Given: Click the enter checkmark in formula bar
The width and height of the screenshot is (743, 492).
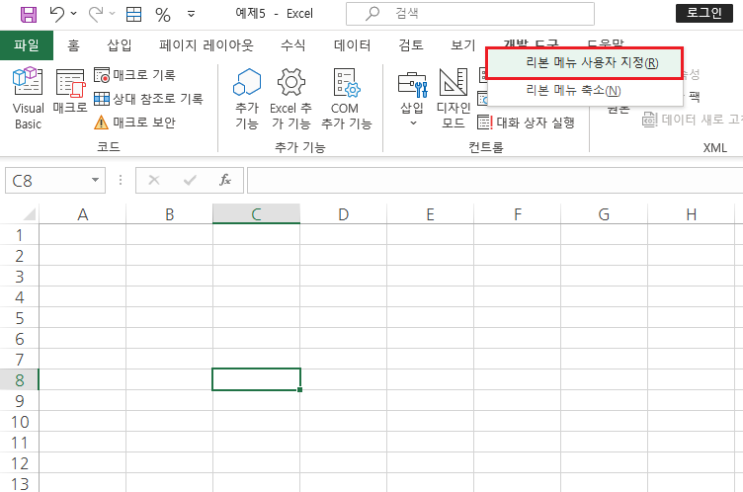Looking at the screenshot, I should tap(190, 180).
